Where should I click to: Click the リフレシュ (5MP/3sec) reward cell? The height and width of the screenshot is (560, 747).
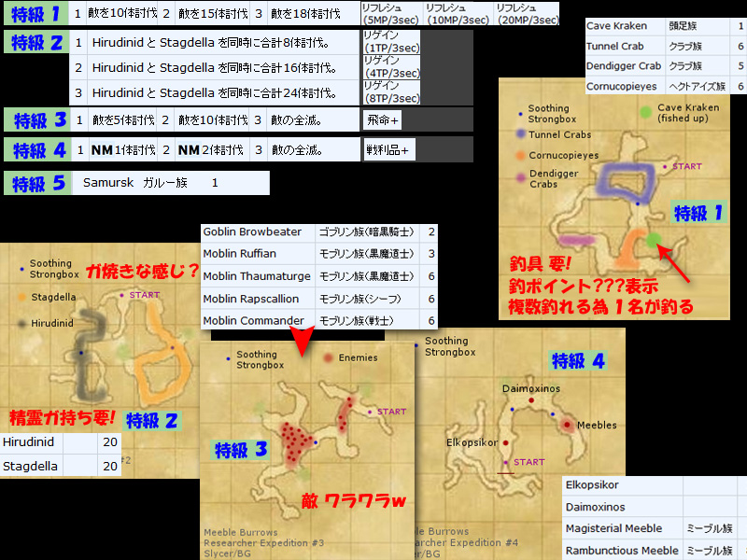[x=390, y=14]
